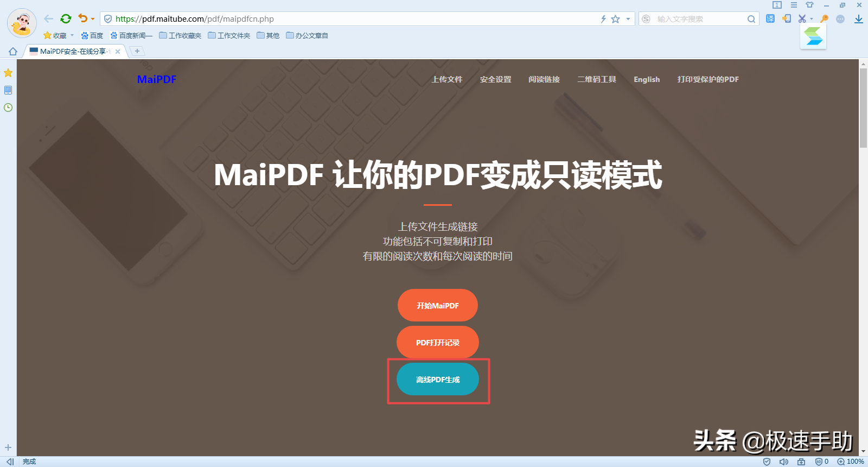
Task: Open the 办公文章自 bookmark folder
Action: click(307, 35)
